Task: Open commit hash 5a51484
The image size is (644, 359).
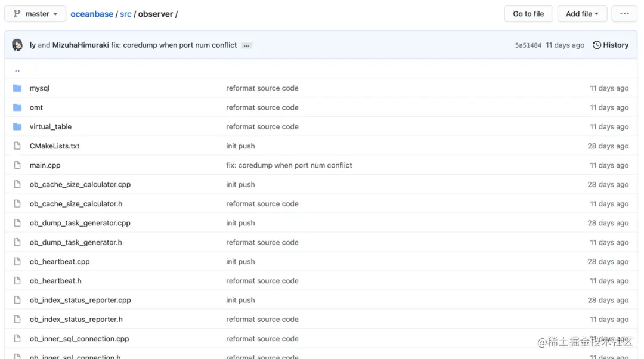Action: pyautogui.click(x=528, y=45)
